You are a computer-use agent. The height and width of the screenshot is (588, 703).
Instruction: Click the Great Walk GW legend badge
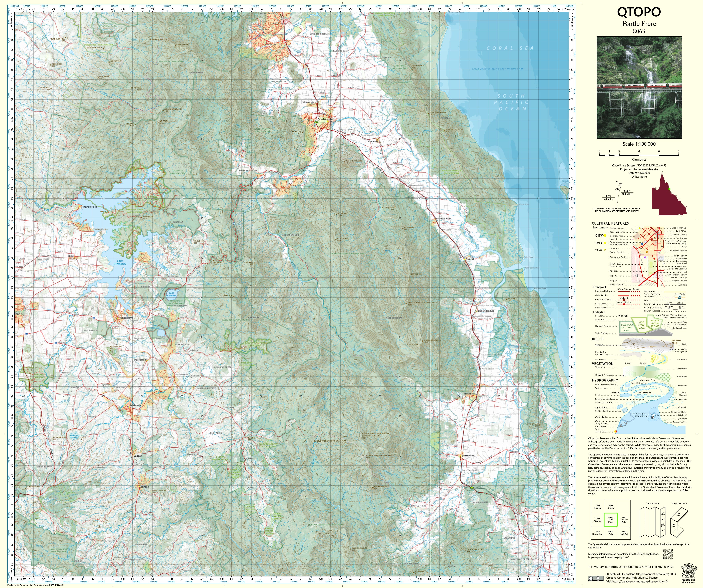coord(679,297)
